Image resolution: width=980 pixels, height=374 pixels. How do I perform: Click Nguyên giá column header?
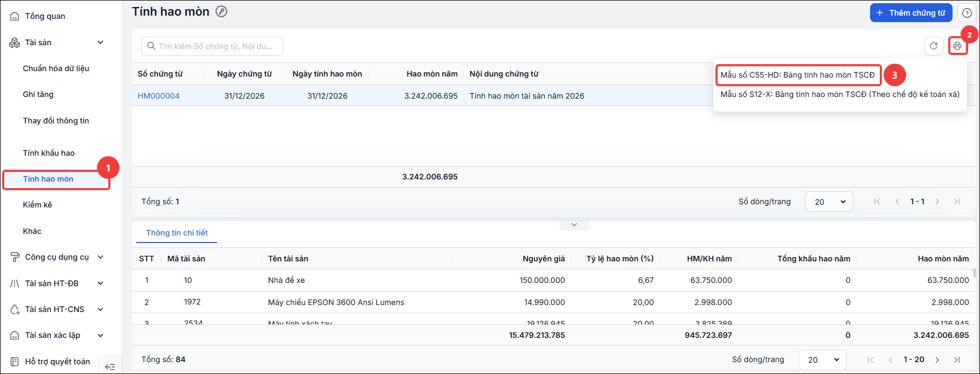point(544,259)
